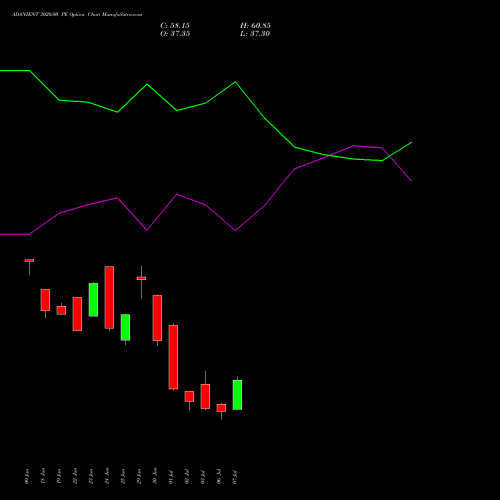This screenshot has height=500, width=500.
Task: Click the green candlestick for 23 Jun
Action: pos(93,300)
